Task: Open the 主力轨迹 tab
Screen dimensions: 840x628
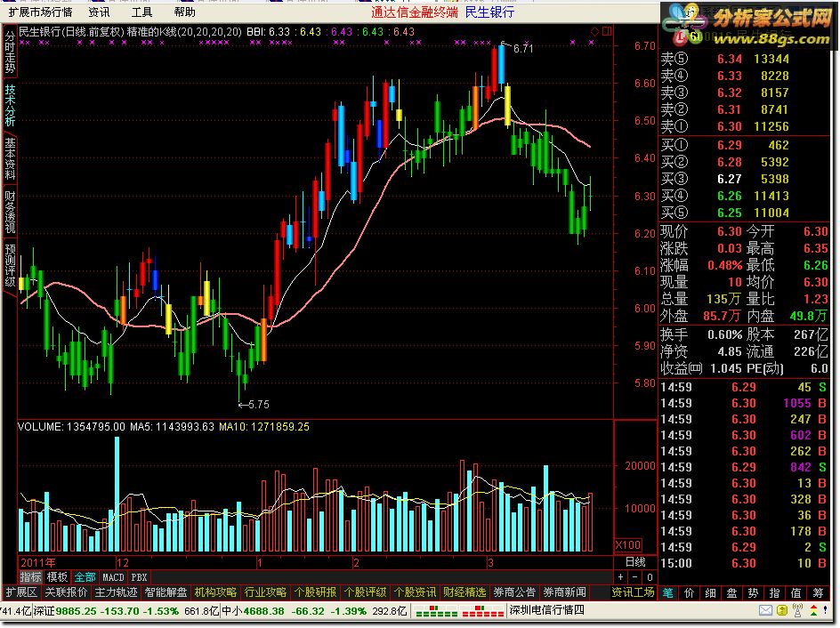Action: pos(116,592)
